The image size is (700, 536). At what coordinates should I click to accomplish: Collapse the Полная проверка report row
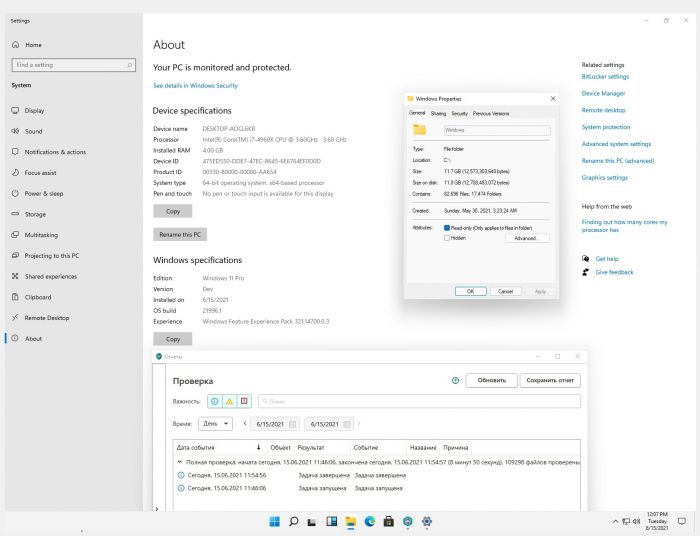click(x=179, y=462)
